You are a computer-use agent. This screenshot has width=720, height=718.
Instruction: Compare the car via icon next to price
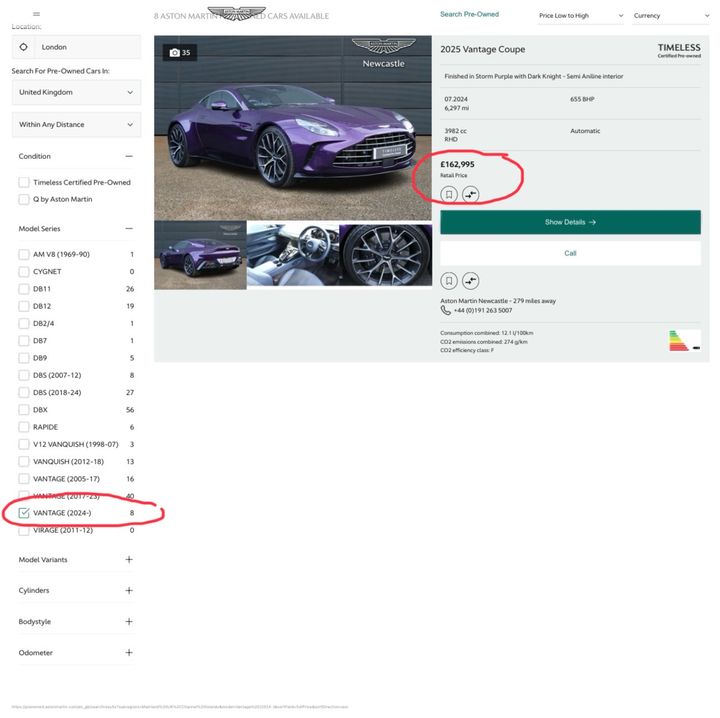tap(470, 194)
